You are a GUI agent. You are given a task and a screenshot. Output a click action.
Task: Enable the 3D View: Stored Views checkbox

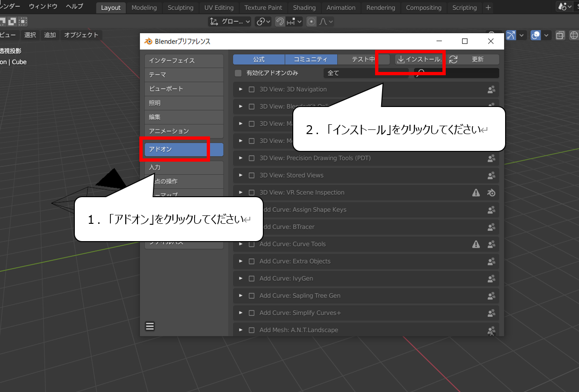[x=252, y=176]
